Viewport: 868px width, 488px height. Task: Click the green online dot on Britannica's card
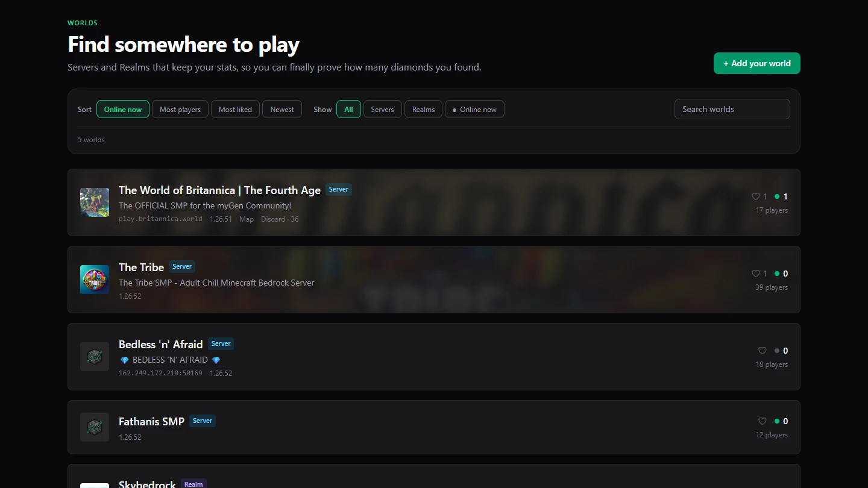(777, 196)
